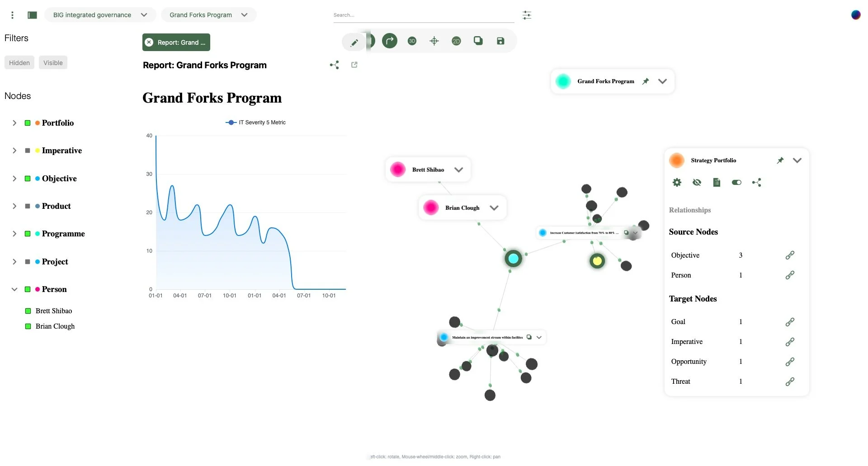This screenshot has height=466, width=868.
Task: Toggle the Brett Shibao visibility checkbox
Action: (x=28, y=311)
